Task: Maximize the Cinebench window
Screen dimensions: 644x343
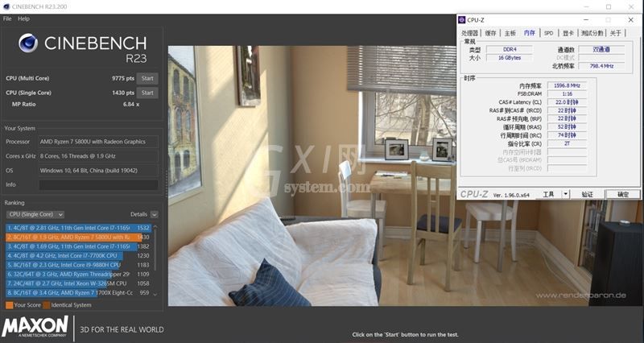Action: [x=609, y=6]
